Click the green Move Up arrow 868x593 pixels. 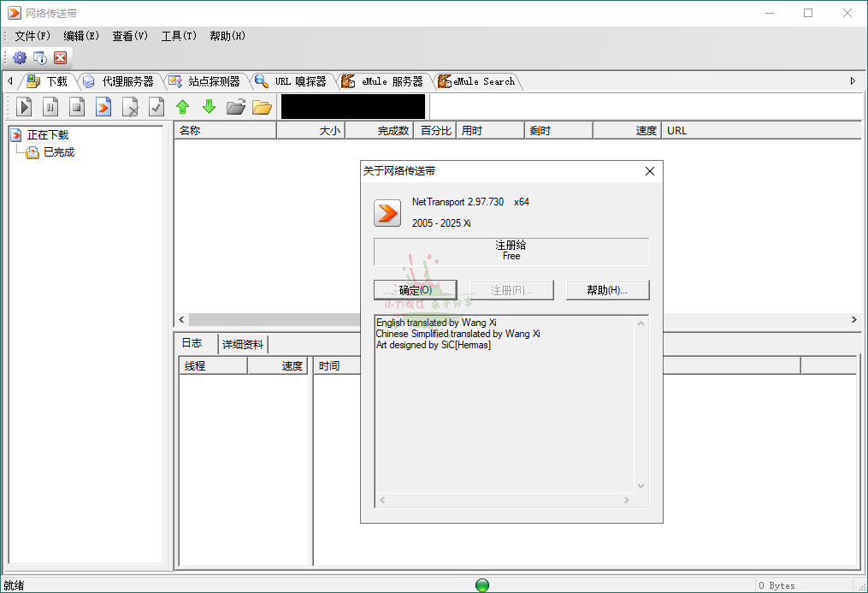coord(182,107)
